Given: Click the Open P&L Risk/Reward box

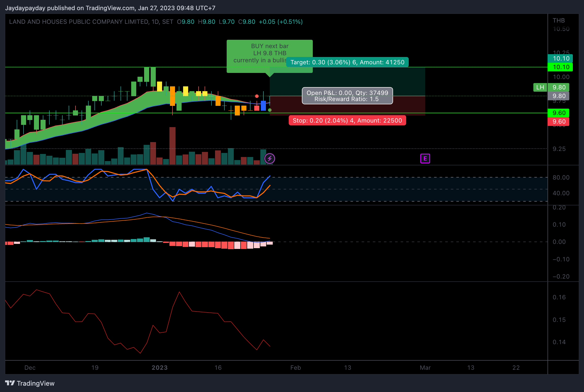Looking at the screenshot, I should [x=347, y=96].
